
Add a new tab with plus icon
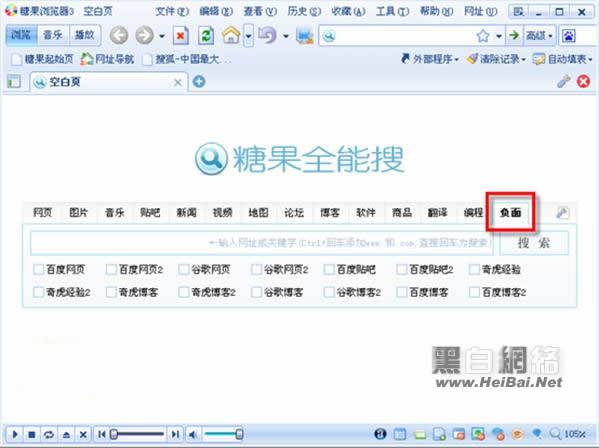[199, 81]
